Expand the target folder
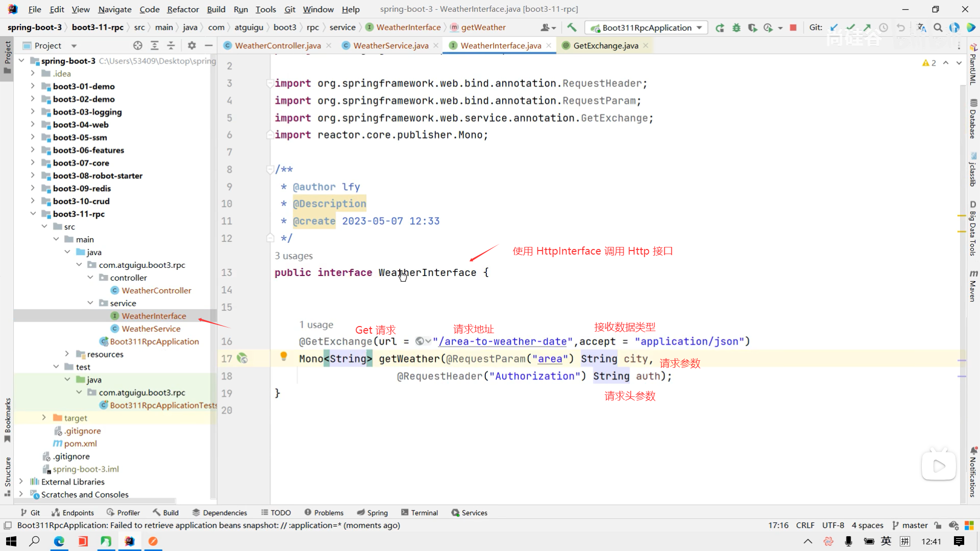Viewport: 980px width, 551px height. click(44, 418)
